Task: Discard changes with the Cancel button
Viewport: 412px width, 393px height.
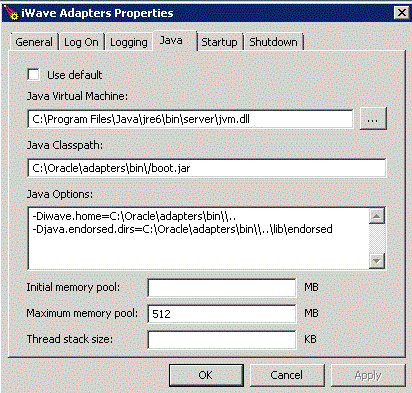Action: pos(287,375)
